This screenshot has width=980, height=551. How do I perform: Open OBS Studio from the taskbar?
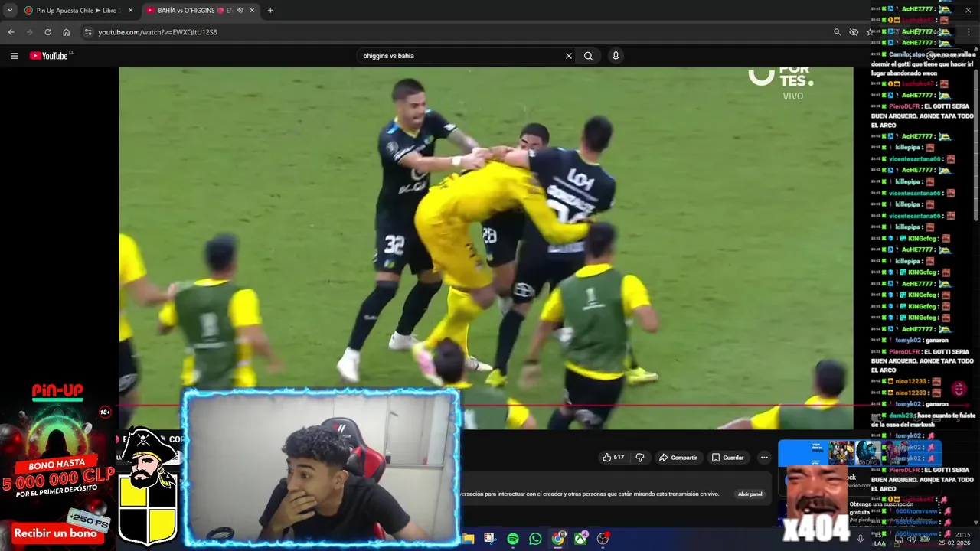coord(603,539)
